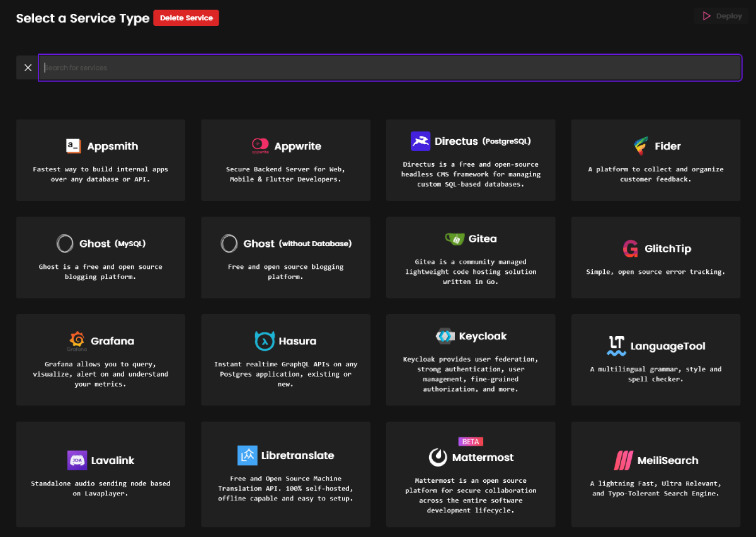Click Gitea's 'lightweight code hosting' description

pos(471,272)
